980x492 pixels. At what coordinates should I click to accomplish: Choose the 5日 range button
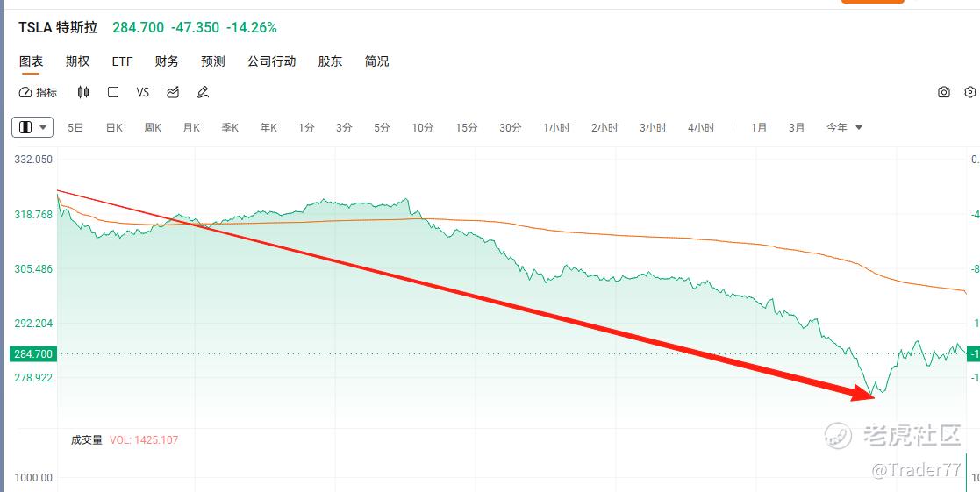click(x=75, y=127)
